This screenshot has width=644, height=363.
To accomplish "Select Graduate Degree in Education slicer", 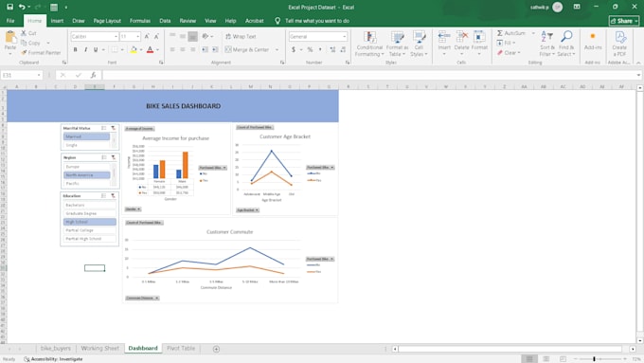I will [x=90, y=213].
